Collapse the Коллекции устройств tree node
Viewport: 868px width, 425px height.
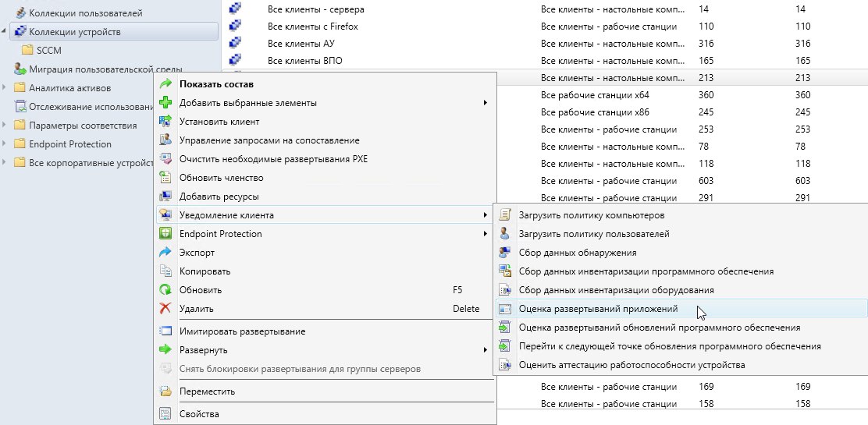[5, 32]
